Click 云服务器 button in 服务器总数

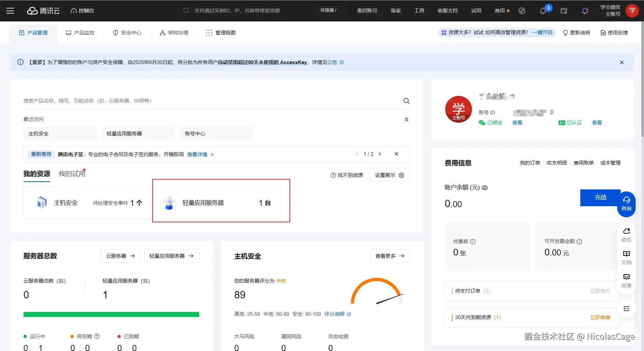(x=120, y=256)
